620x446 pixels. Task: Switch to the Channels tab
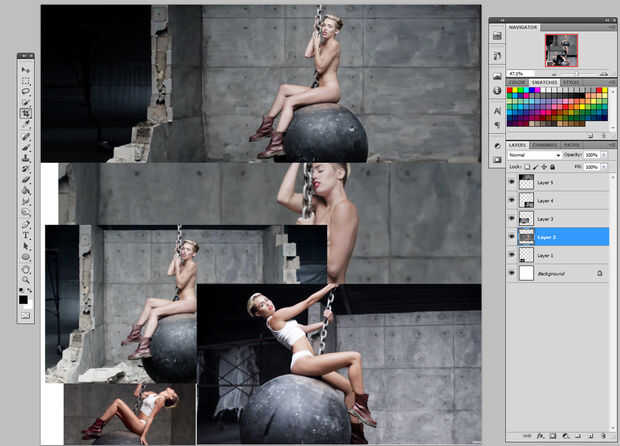pyautogui.click(x=544, y=145)
